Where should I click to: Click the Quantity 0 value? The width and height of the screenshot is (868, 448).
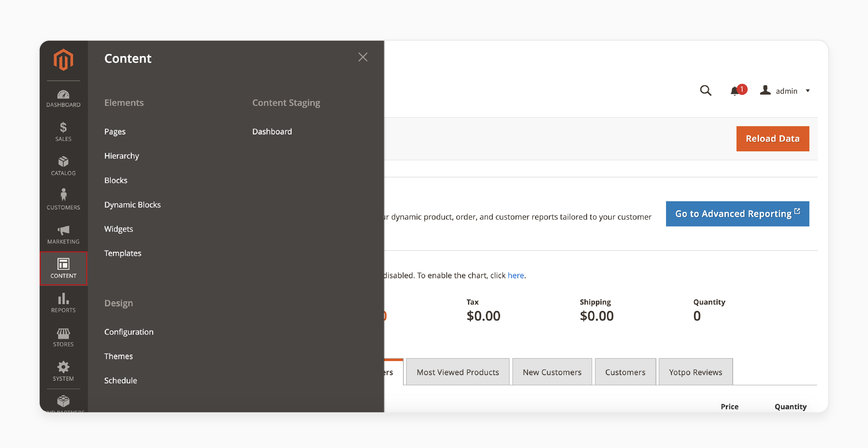point(697,316)
